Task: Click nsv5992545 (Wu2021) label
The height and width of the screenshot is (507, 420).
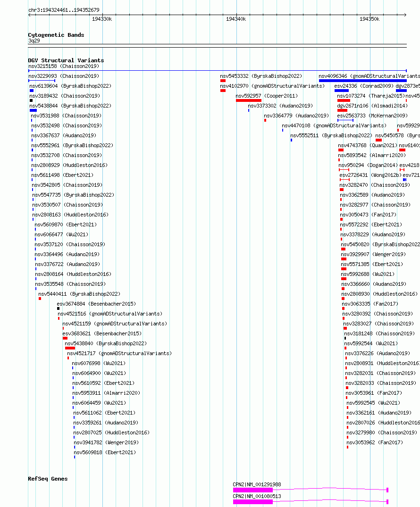Action: coord(373,403)
